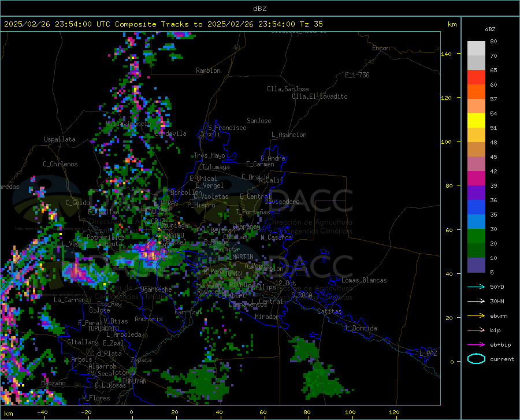Viewport: 520px width, 420px height.
Task: Select the dark orange 57-60 dBZ swatch
Action: 476,92
